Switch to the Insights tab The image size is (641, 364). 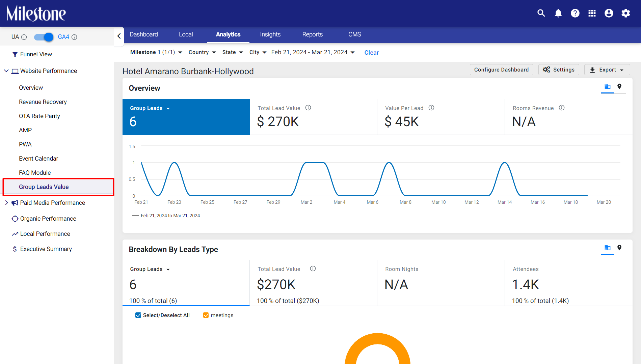270,34
